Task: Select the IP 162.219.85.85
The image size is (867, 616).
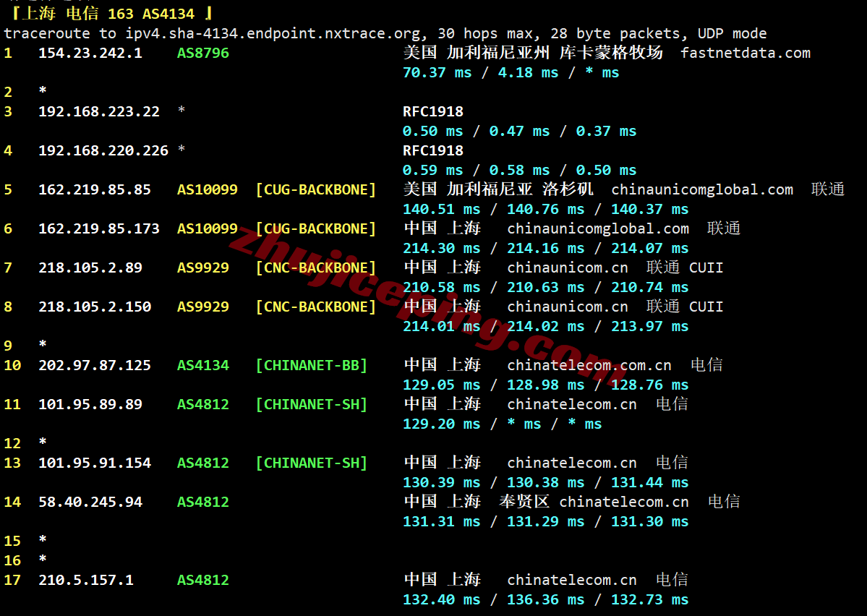Action: (95, 189)
